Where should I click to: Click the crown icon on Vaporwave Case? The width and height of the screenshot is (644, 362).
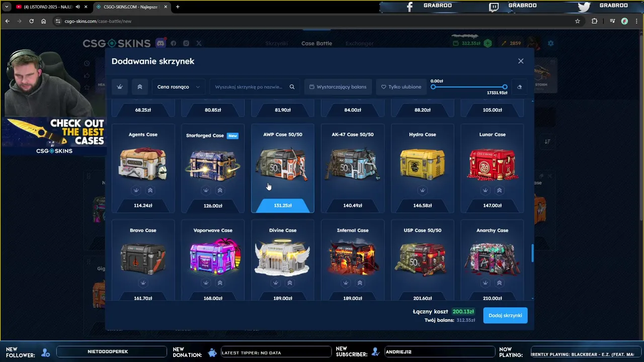point(206,283)
